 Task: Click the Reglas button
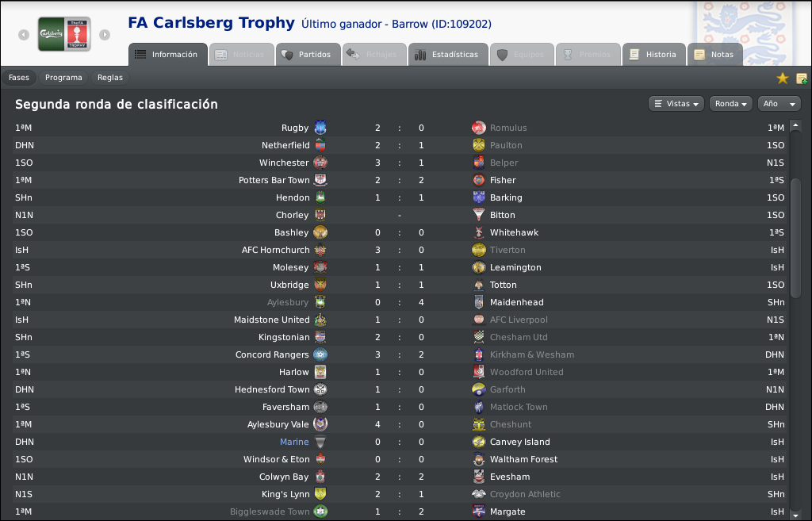point(110,78)
